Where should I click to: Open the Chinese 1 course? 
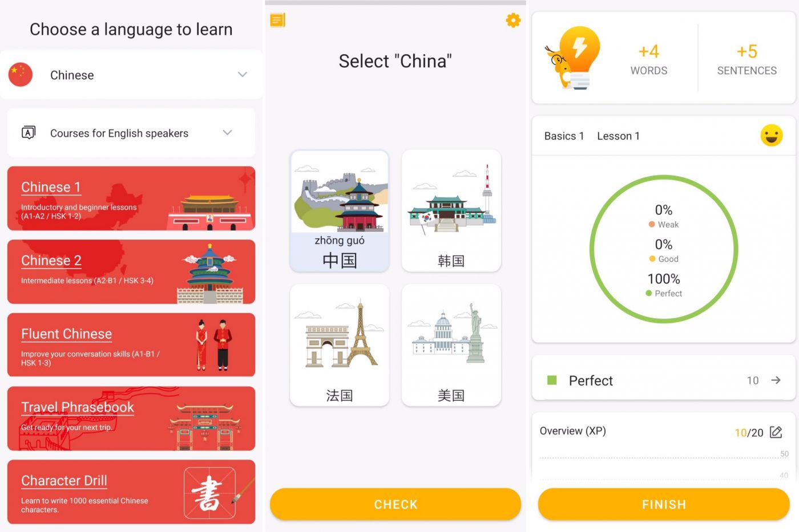[x=131, y=198]
